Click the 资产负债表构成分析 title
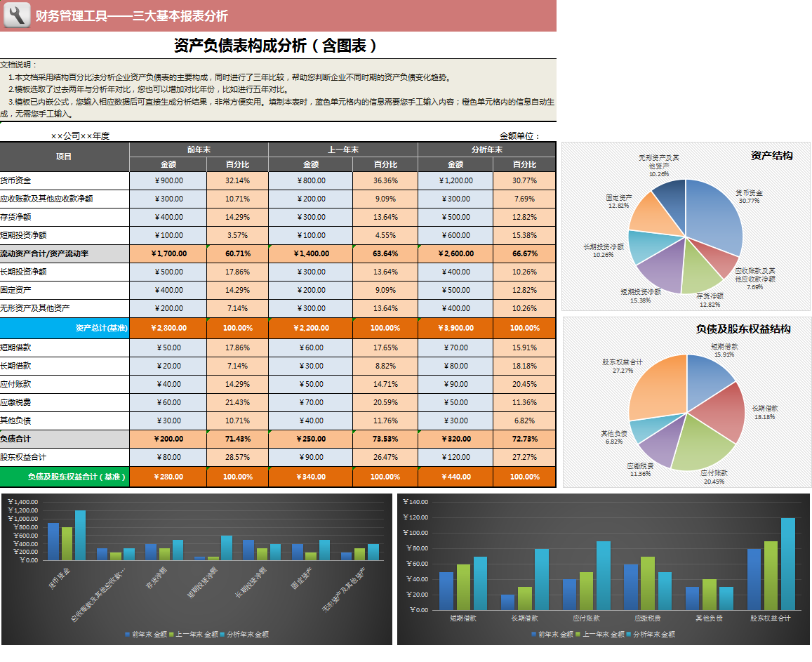The height and width of the screenshot is (662, 812). (275, 46)
